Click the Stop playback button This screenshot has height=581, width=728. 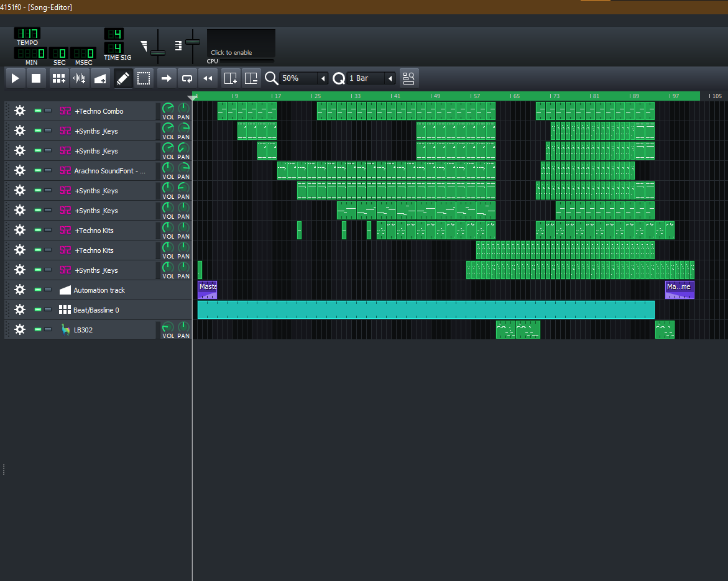(x=36, y=78)
